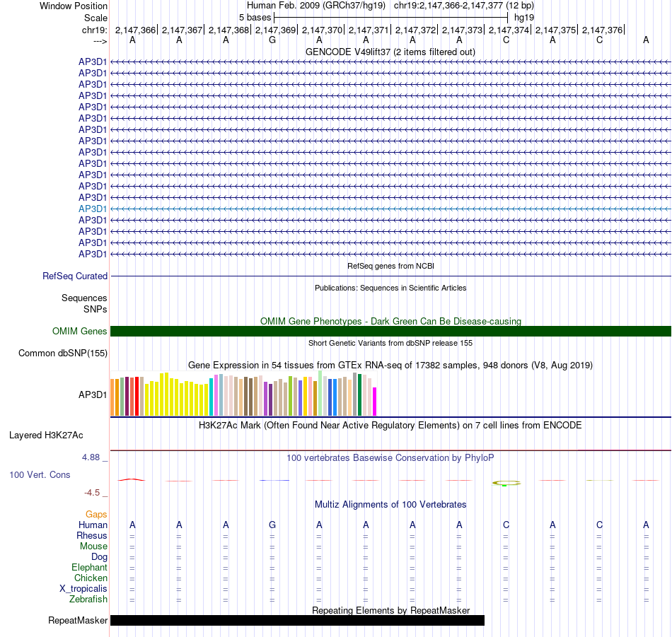Click the Window Position label
The height and width of the screenshot is (637, 672).
pos(74,6)
